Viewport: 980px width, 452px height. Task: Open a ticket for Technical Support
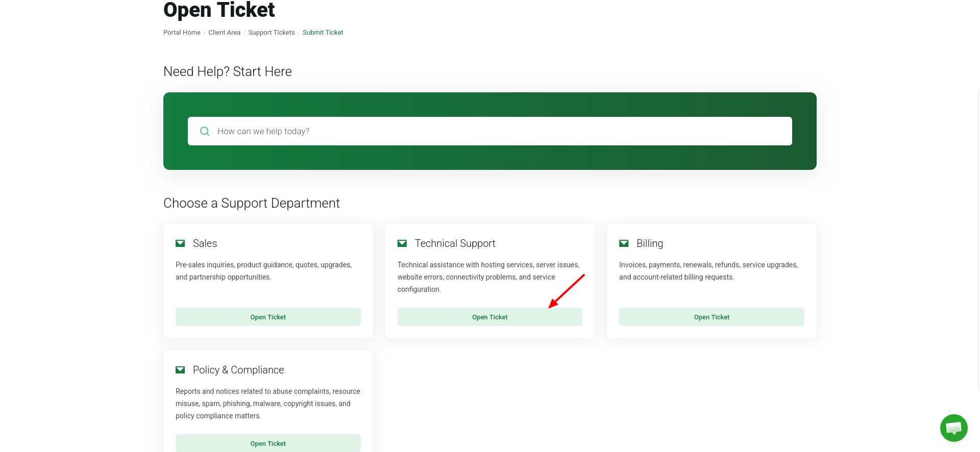click(490, 317)
